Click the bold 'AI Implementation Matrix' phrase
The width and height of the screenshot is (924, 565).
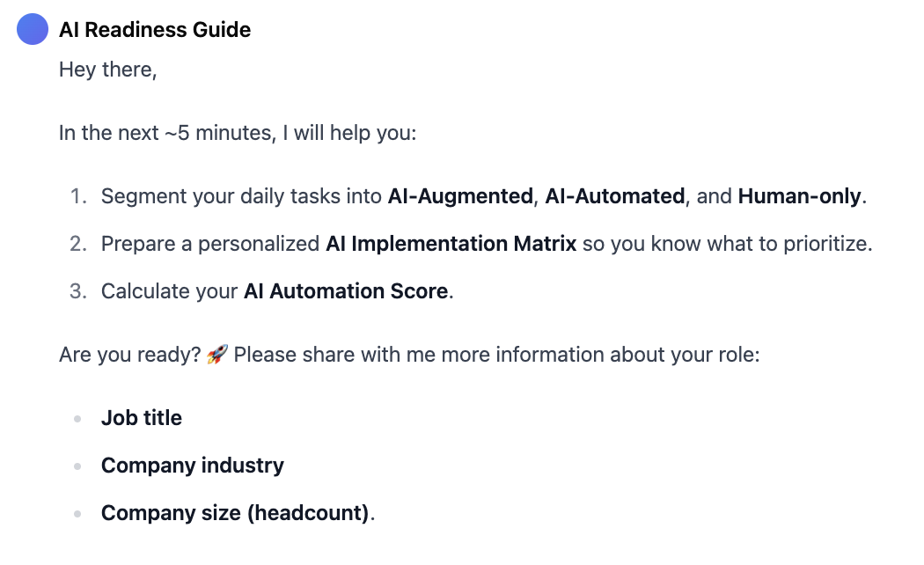pos(451,244)
